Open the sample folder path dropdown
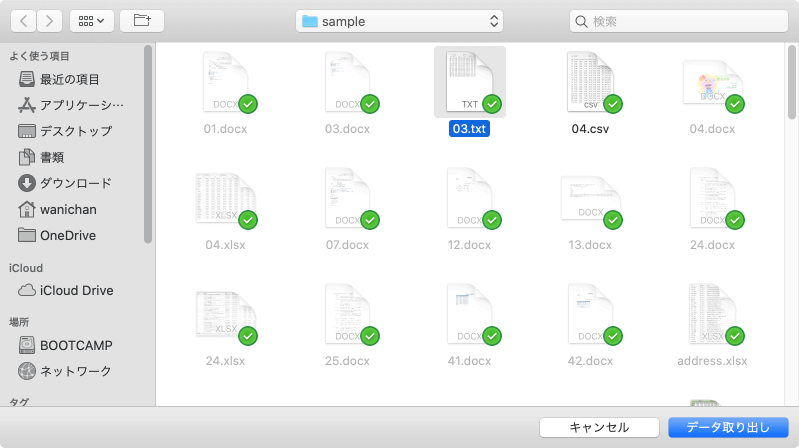The image size is (799, 448). [399, 21]
